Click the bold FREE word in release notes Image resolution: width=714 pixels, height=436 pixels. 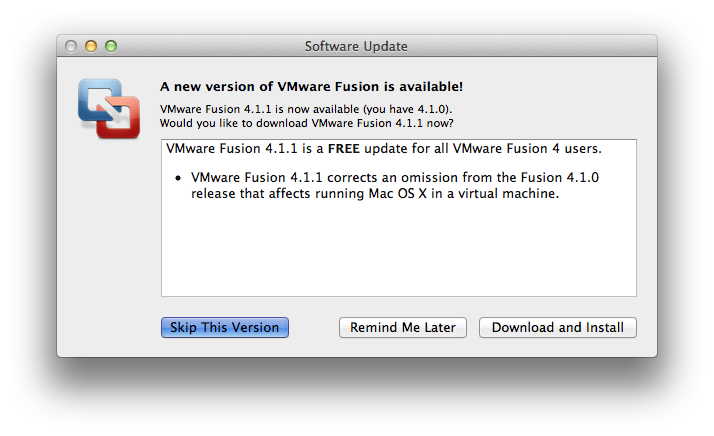tap(382, 149)
